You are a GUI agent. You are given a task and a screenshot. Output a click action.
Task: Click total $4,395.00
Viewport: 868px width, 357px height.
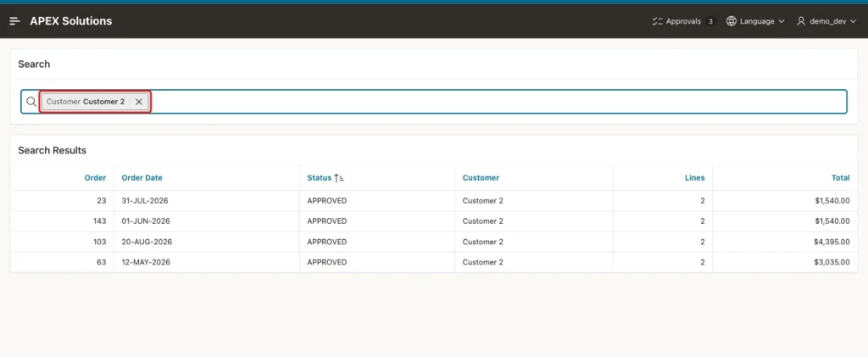(x=832, y=242)
